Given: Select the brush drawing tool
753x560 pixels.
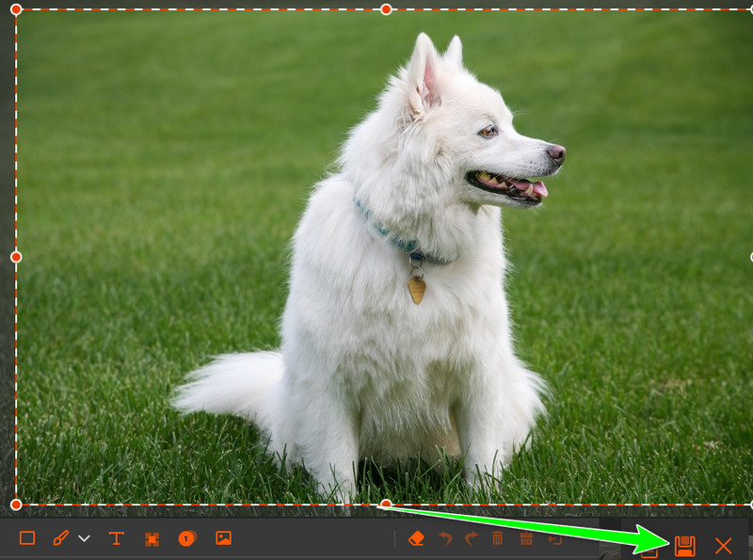Looking at the screenshot, I should pos(60,538).
